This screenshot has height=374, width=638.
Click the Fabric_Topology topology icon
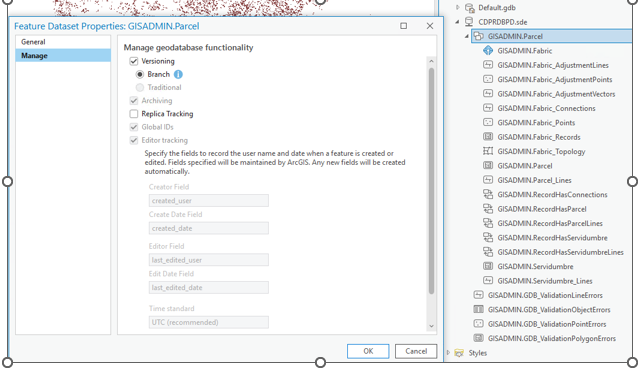pos(488,151)
